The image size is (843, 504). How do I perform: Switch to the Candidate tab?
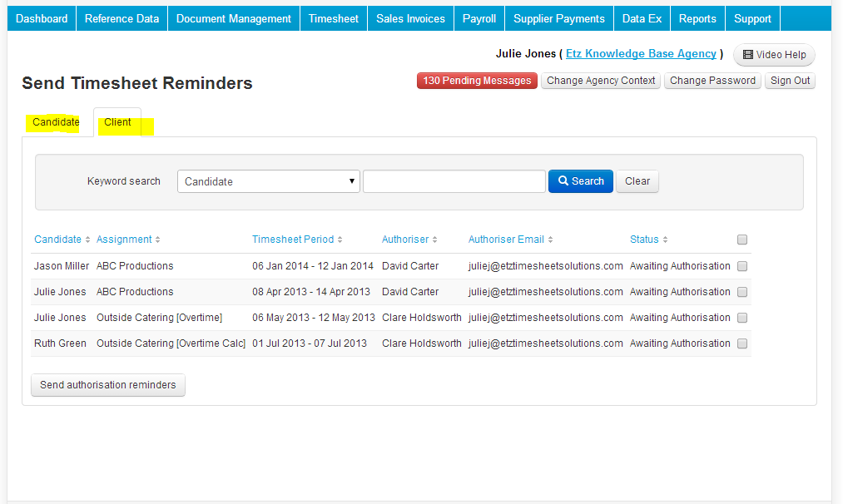tap(56, 122)
